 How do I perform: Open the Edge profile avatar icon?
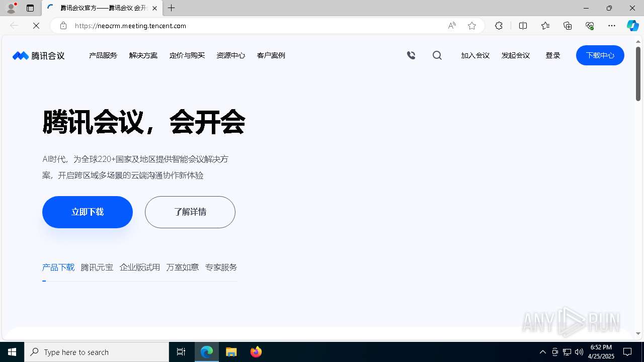pyautogui.click(x=11, y=8)
